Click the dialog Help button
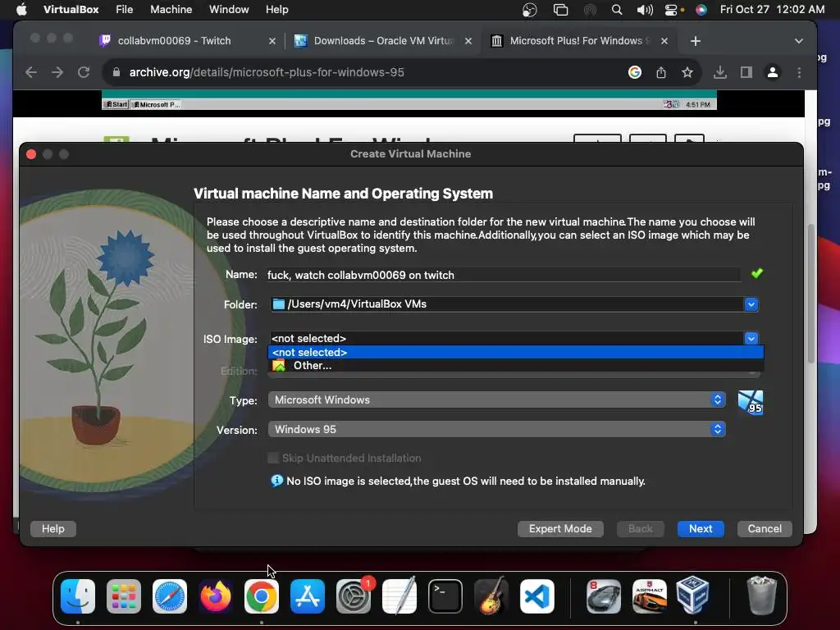Viewport: 840px width, 630px height. pyautogui.click(x=53, y=529)
